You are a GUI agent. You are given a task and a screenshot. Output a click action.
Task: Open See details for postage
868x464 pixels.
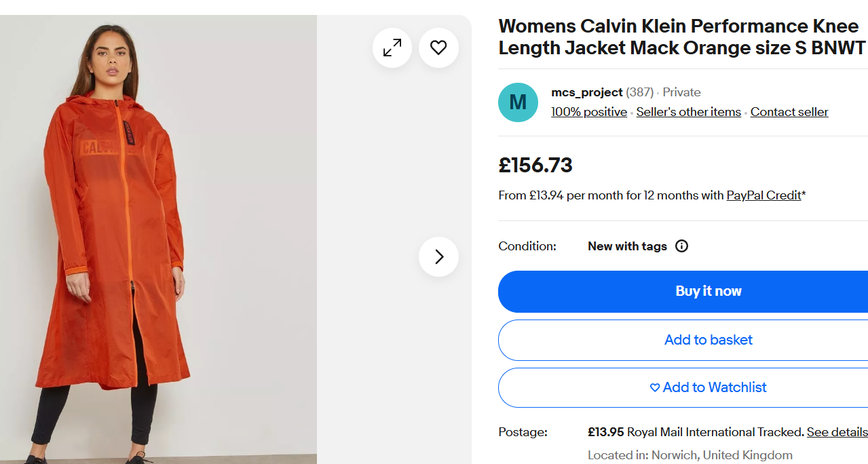click(x=837, y=432)
